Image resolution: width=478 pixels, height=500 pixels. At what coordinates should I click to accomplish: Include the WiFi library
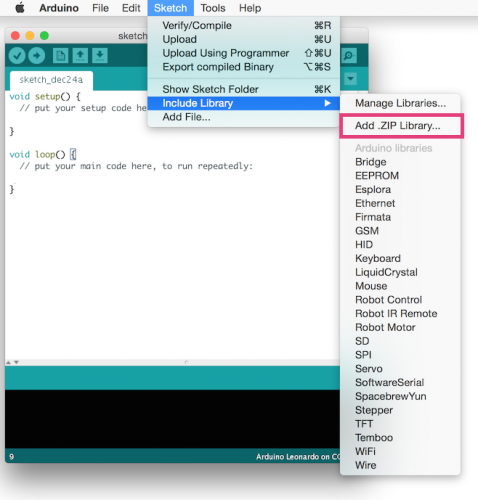tap(400, 452)
